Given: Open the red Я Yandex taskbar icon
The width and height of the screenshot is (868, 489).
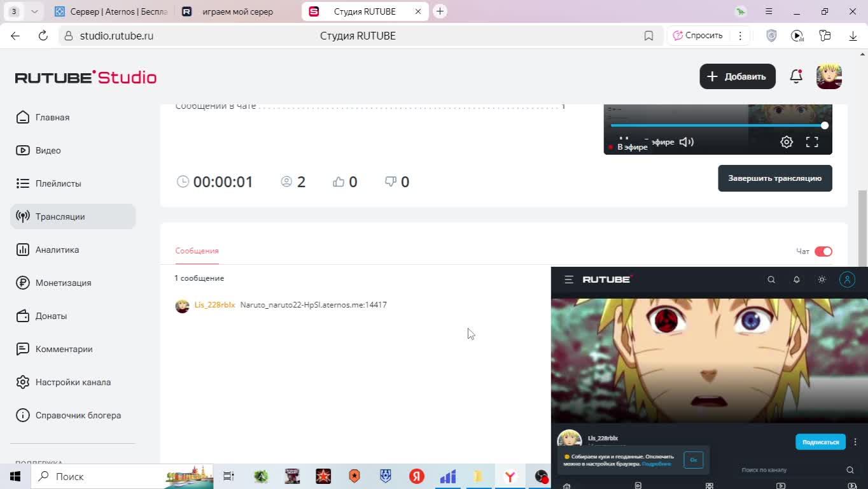Looking at the screenshot, I should [x=417, y=476].
